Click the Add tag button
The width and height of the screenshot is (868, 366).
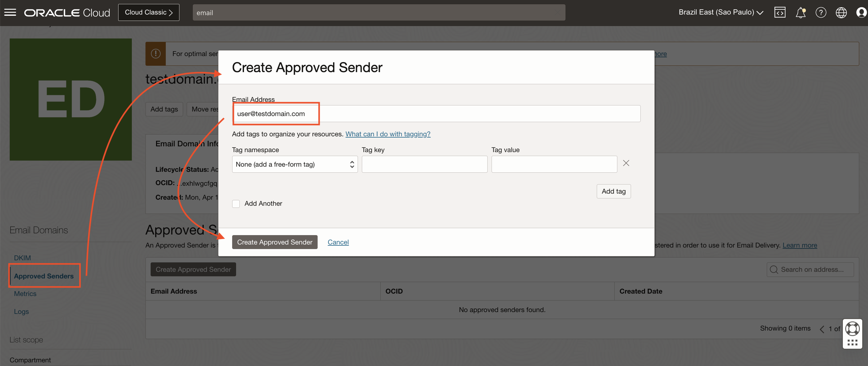(613, 191)
